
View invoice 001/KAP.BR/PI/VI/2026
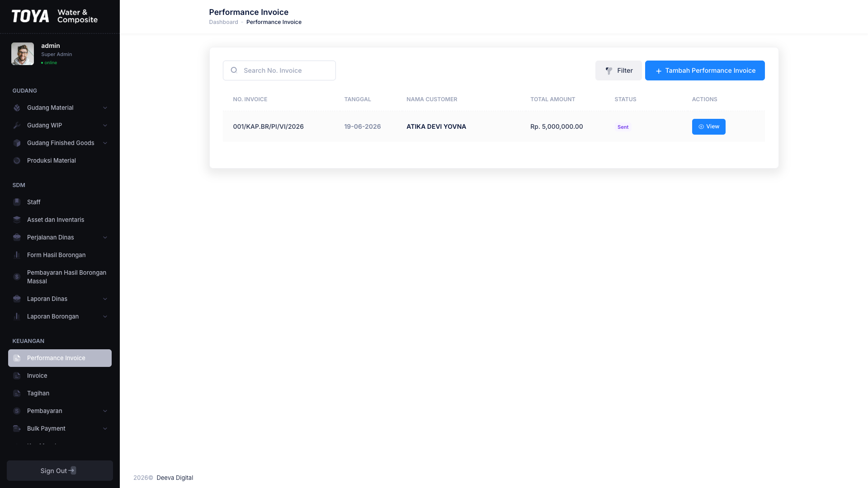[x=708, y=127]
